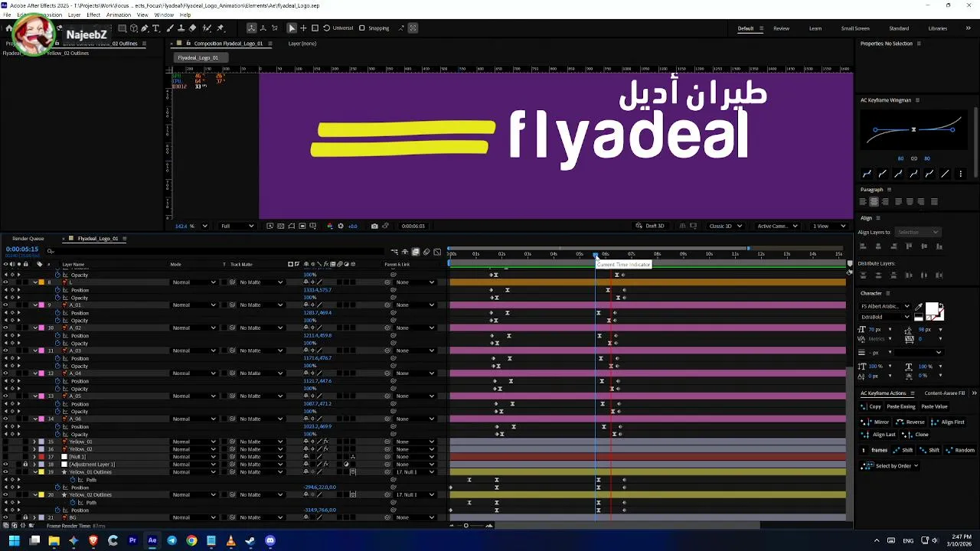Open the Layer menu

pyautogui.click(x=74, y=15)
